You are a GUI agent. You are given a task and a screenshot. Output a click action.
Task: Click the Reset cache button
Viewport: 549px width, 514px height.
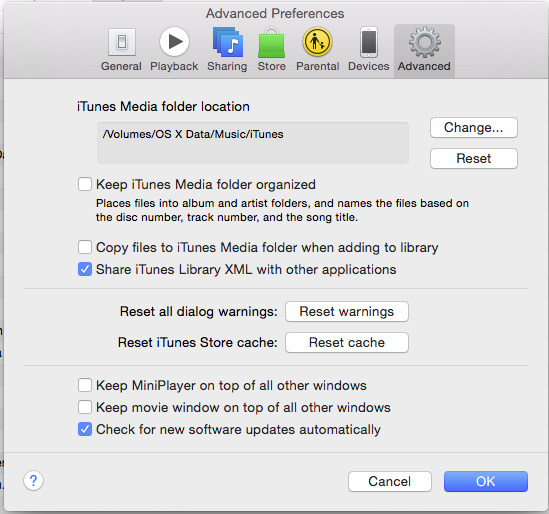point(347,342)
